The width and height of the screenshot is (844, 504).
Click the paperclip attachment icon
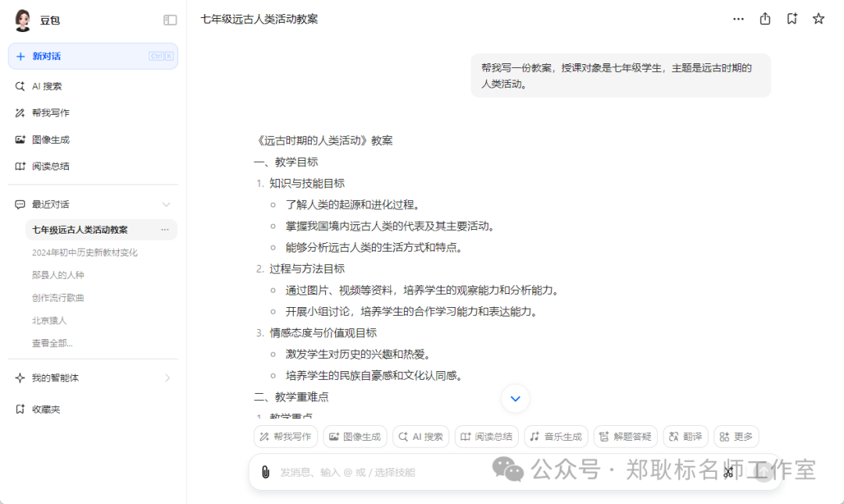click(266, 472)
